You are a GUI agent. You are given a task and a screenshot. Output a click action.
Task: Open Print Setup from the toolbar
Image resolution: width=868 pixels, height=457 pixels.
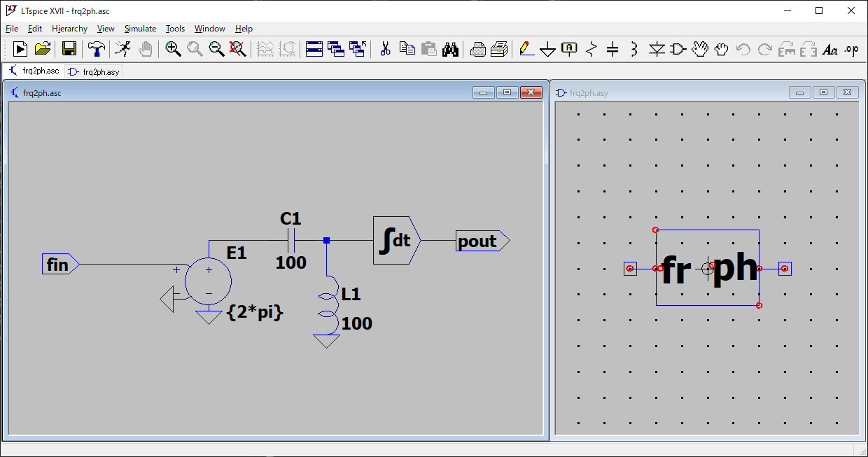click(x=477, y=49)
